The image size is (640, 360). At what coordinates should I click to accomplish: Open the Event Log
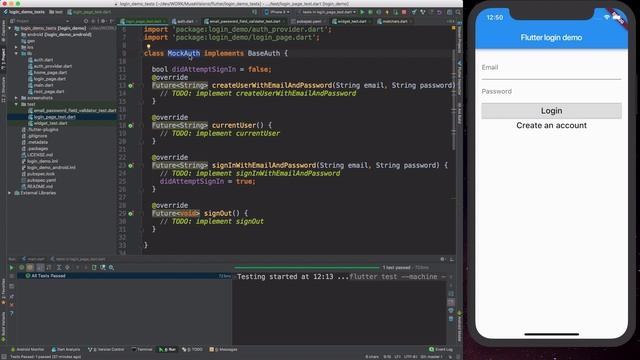441,350
